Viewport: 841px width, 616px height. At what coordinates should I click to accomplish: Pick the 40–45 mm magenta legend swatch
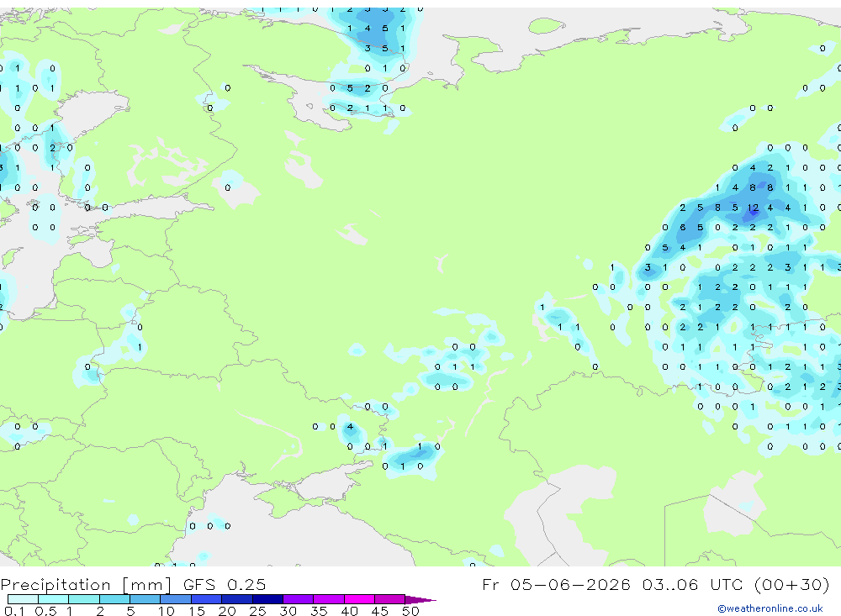pos(359,599)
